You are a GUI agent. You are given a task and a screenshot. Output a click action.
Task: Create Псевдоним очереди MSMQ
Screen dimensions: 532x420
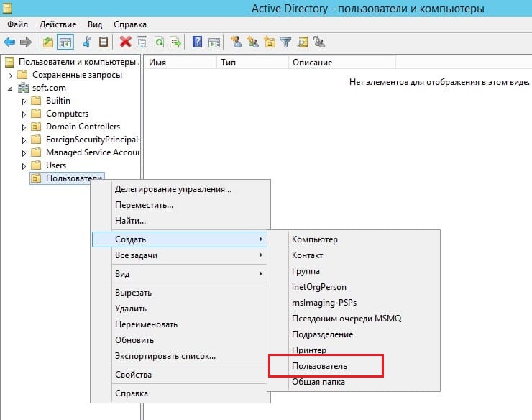tap(354, 319)
